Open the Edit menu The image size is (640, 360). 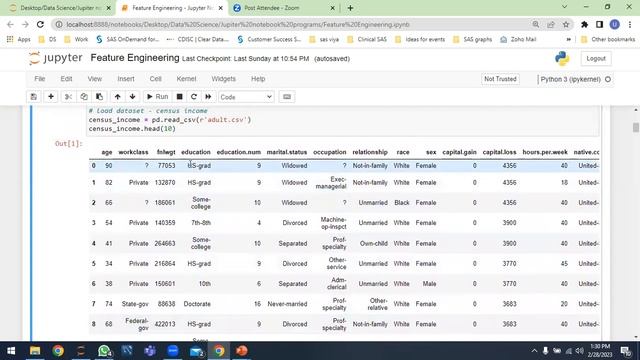(66, 79)
